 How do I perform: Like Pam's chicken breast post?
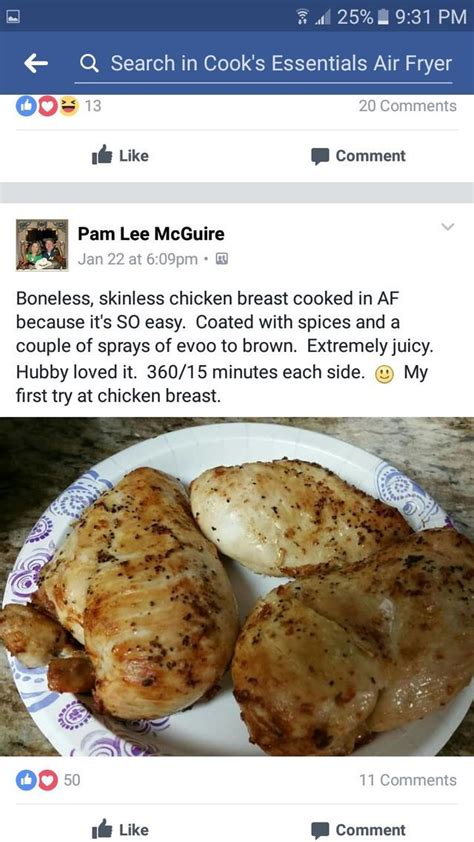click(120, 830)
